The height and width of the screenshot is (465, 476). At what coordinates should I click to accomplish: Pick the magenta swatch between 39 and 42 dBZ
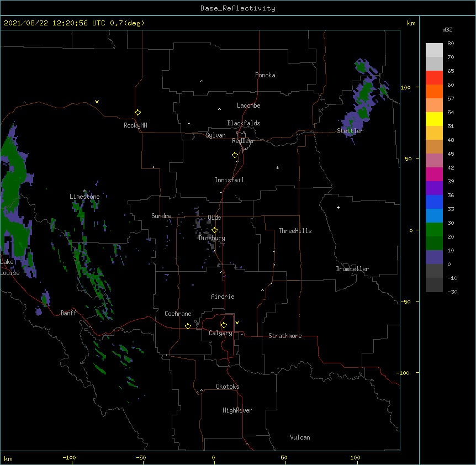pyautogui.click(x=434, y=175)
